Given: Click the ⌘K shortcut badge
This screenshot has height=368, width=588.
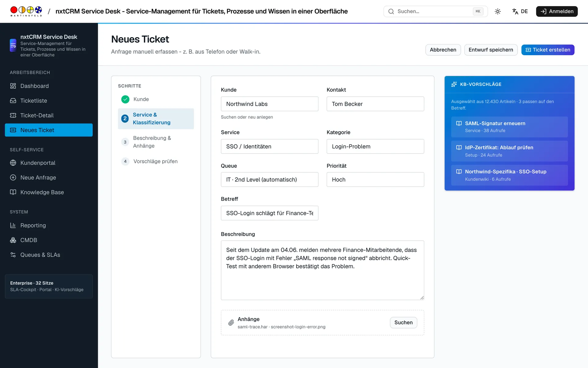Looking at the screenshot, I should (478, 11).
